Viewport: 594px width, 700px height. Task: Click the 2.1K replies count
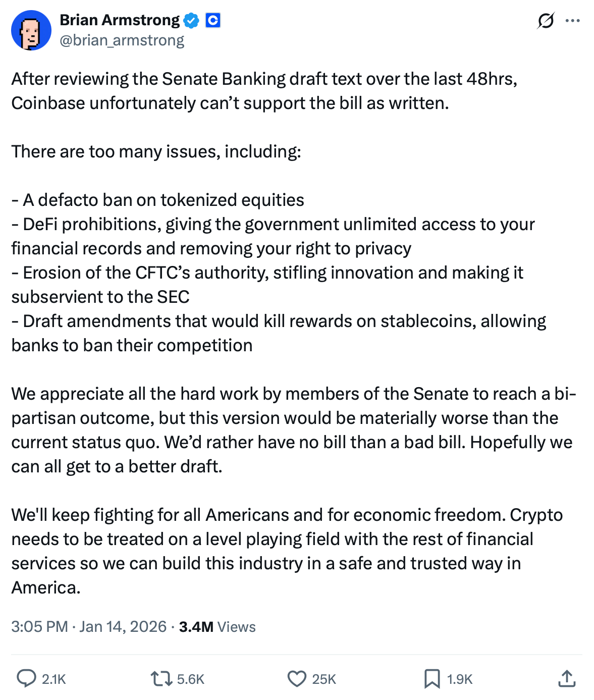tap(54, 679)
